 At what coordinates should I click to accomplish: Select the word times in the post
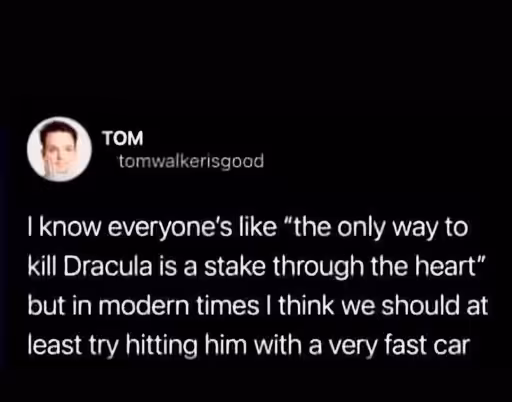click(228, 306)
